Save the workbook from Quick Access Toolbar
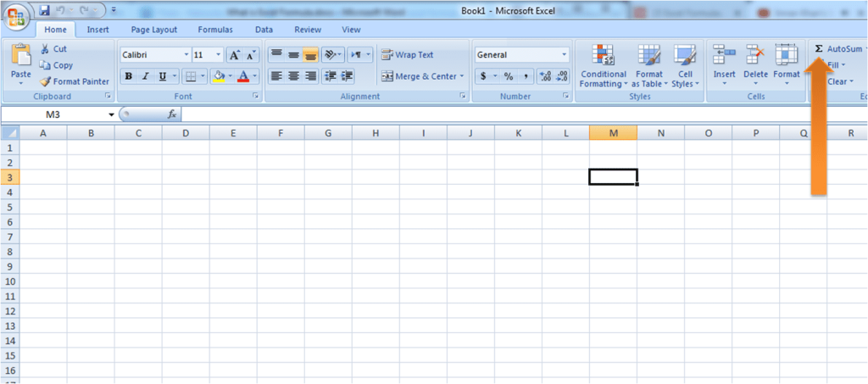Screen dimensions: 868x384 [46, 10]
